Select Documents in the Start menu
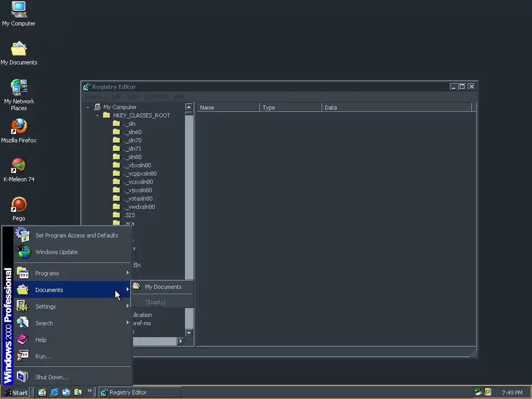The width and height of the screenshot is (532, 399). click(72, 289)
